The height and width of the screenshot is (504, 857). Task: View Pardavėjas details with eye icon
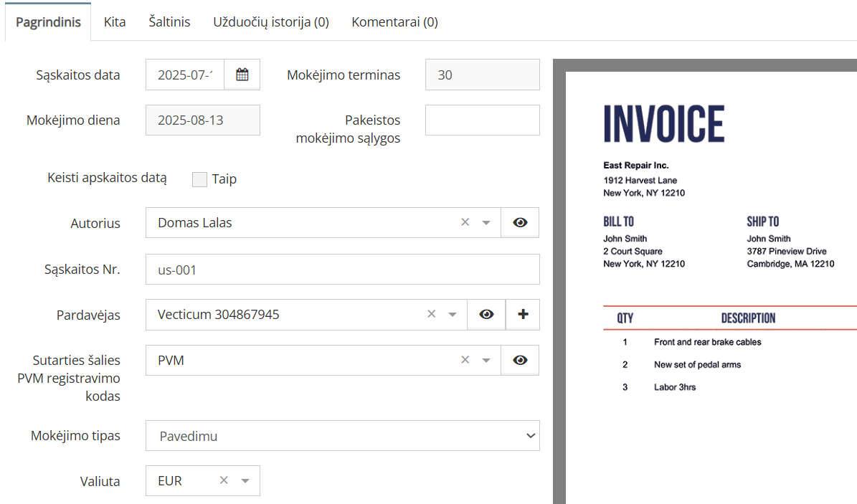pyautogui.click(x=486, y=315)
